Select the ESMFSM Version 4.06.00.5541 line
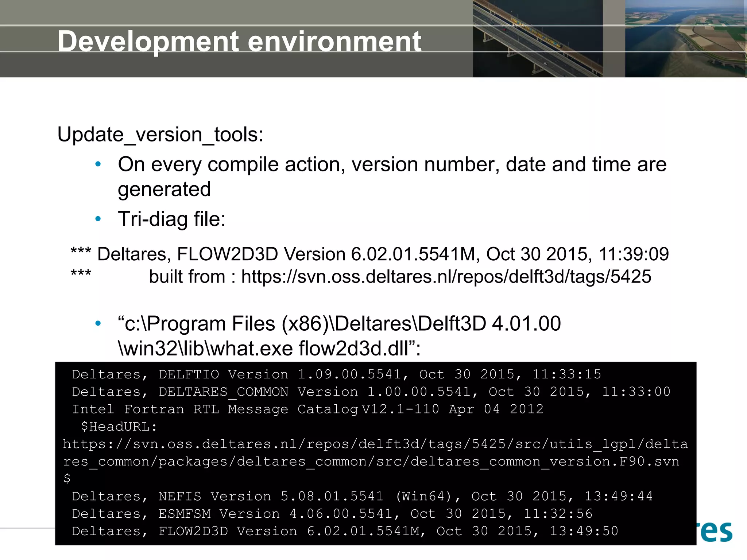Screen dimensions: 747x560 [x=332, y=514]
